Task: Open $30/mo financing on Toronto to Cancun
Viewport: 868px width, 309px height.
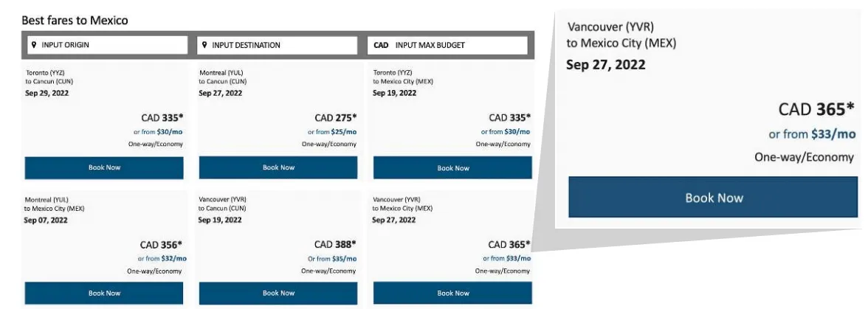Action: (x=169, y=132)
